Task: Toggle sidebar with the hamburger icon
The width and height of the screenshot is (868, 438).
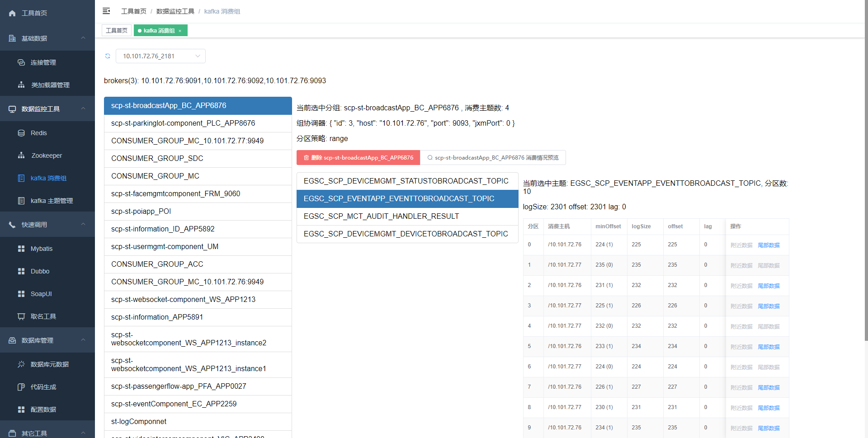Action: (x=106, y=11)
